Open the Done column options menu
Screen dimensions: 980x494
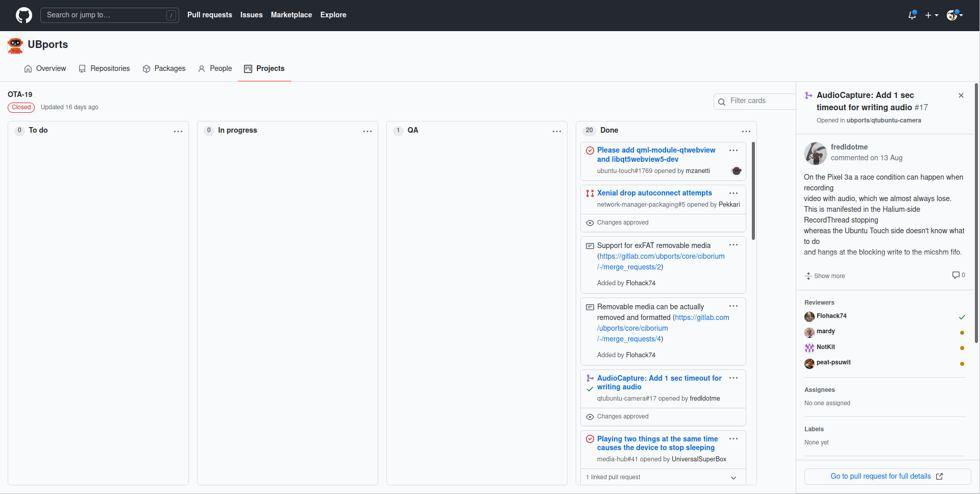746,131
